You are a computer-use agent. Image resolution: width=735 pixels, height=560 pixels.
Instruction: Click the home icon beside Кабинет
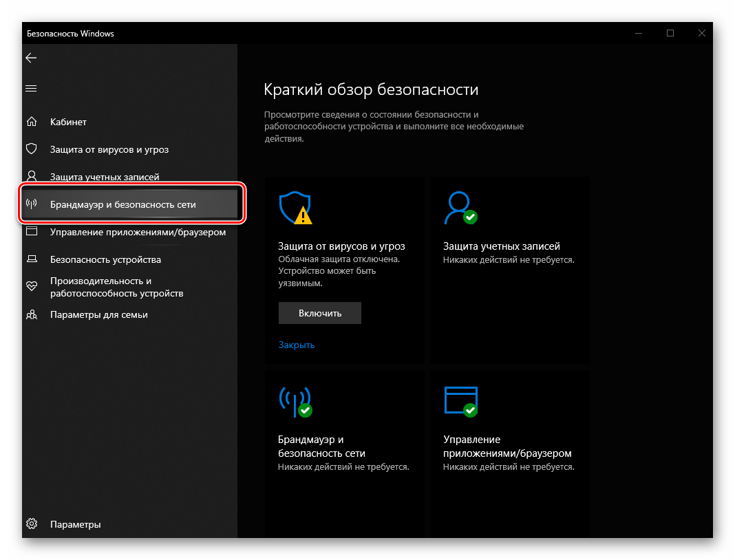[32, 121]
